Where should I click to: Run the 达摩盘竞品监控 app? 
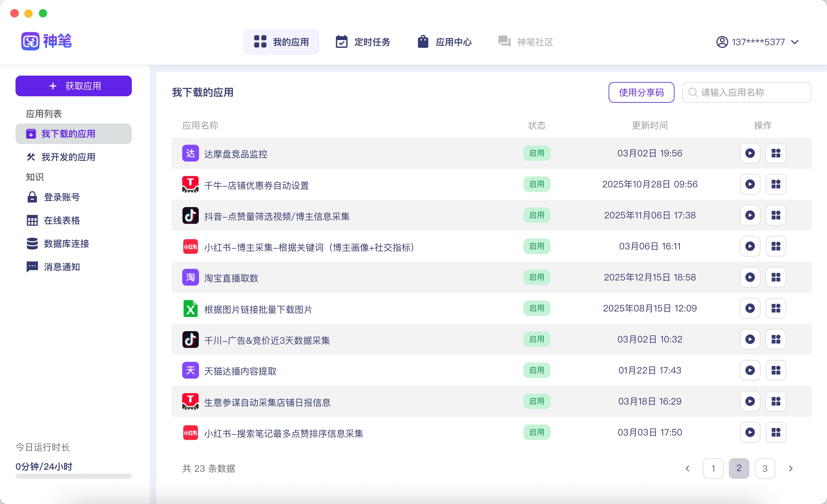click(x=750, y=153)
